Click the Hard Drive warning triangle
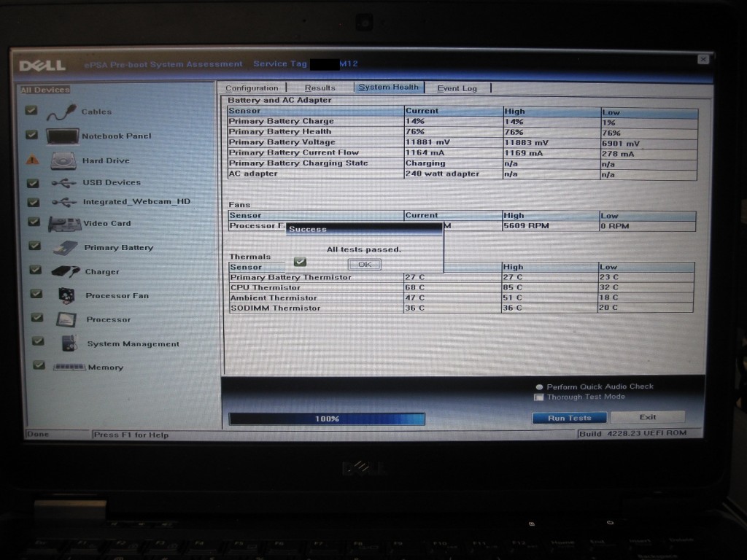747x560 pixels. point(32,160)
